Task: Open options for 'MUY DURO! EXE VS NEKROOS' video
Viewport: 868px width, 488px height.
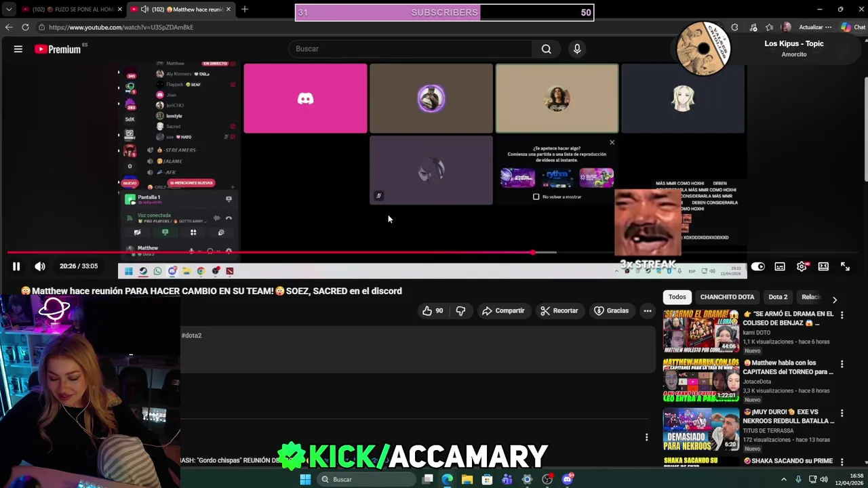Action: click(842, 413)
